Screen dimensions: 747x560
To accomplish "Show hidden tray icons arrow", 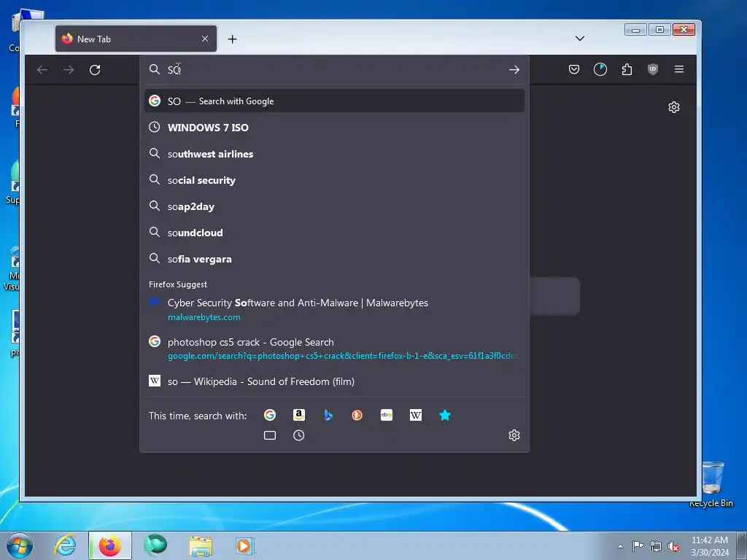I will (620, 546).
